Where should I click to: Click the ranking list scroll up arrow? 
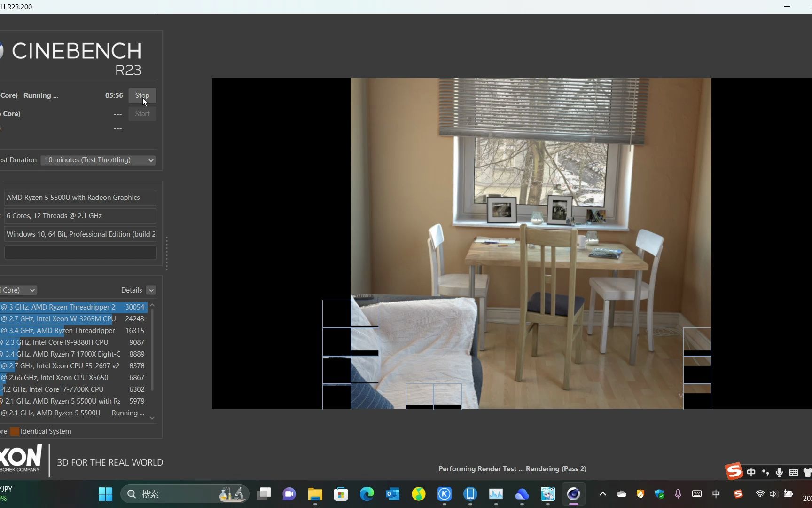point(152,306)
